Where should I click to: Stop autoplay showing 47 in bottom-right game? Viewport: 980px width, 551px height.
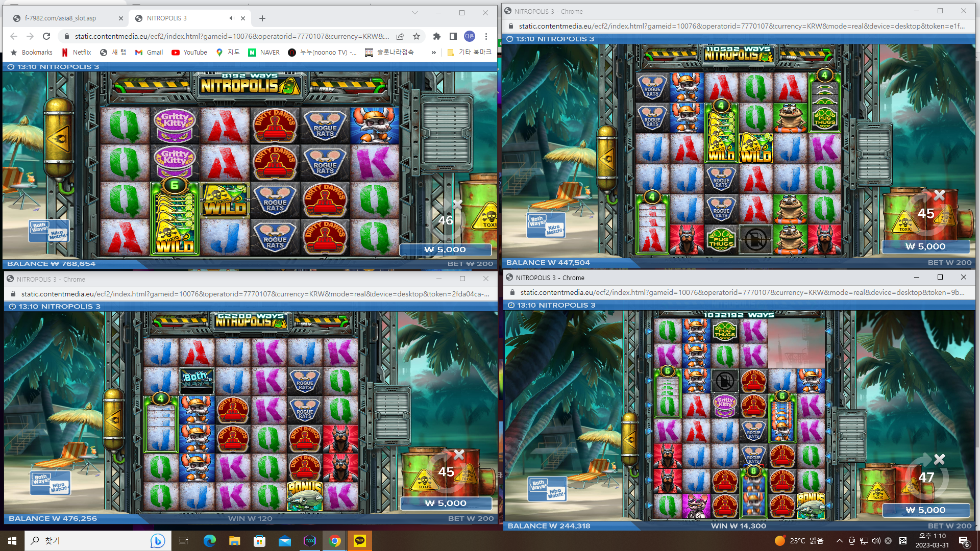927,477
